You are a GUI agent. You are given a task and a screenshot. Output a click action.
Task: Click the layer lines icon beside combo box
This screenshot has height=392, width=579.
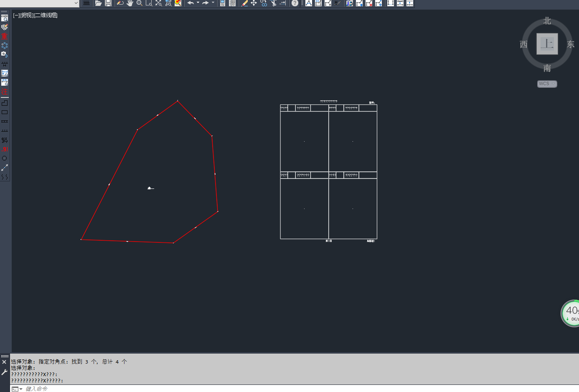coord(86,3)
